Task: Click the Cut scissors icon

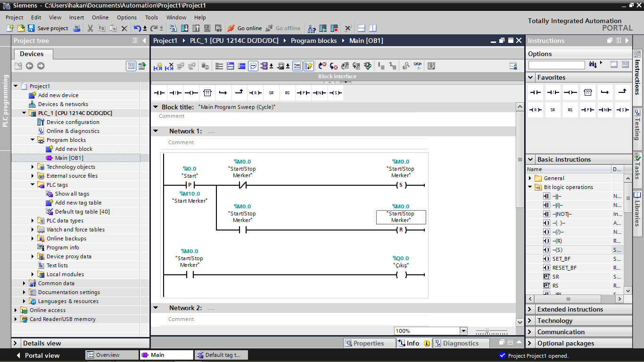Action: (x=90, y=28)
